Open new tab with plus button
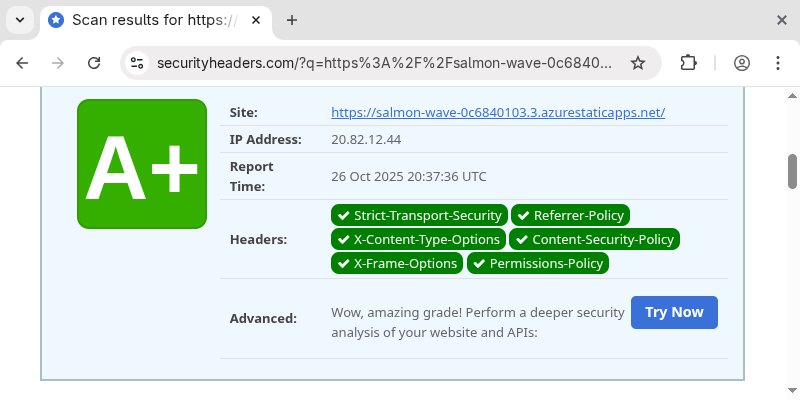800x400 pixels. [292, 20]
